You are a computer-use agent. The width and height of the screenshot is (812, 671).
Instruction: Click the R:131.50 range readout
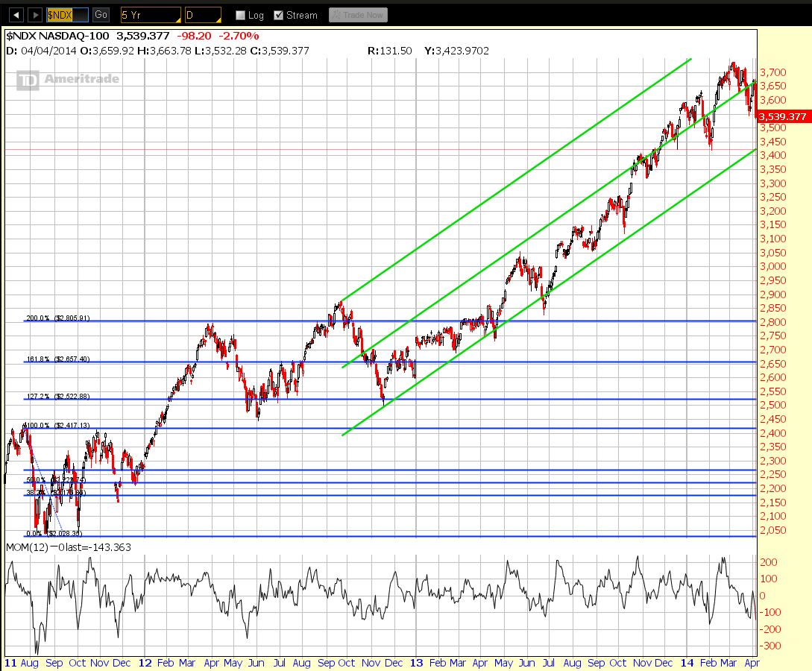coord(389,51)
